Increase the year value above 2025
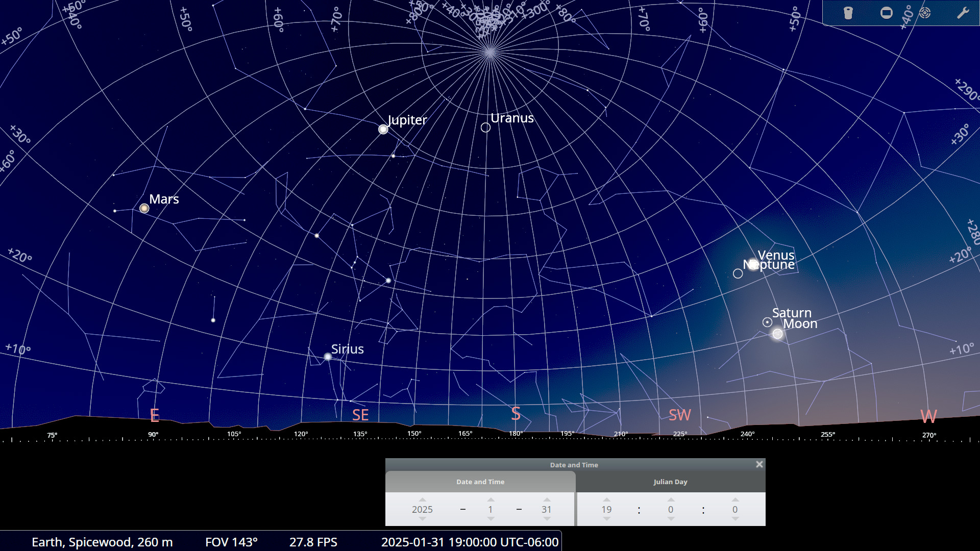Viewport: 980px width, 551px height. click(422, 500)
